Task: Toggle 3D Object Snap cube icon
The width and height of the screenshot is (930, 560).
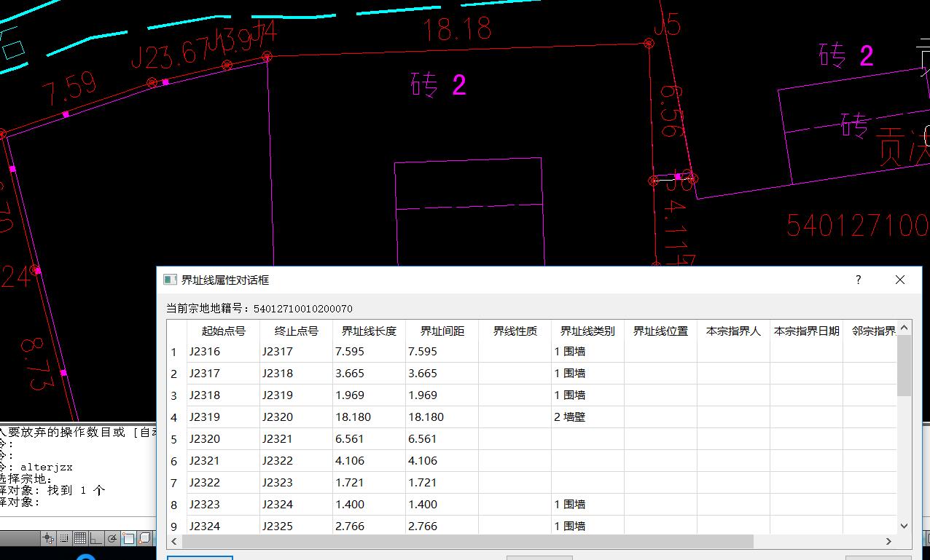Action: click(x=144, y=538)
